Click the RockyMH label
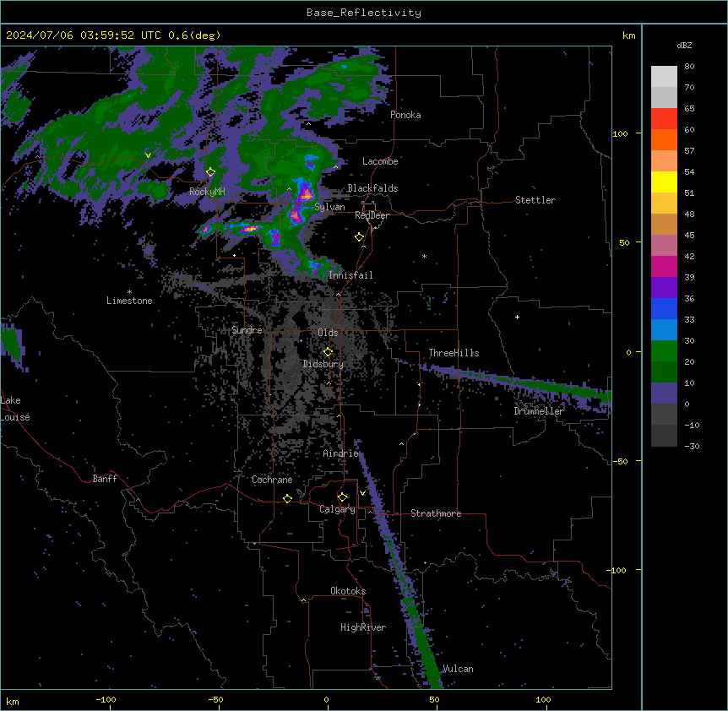 tap(207, 192)
